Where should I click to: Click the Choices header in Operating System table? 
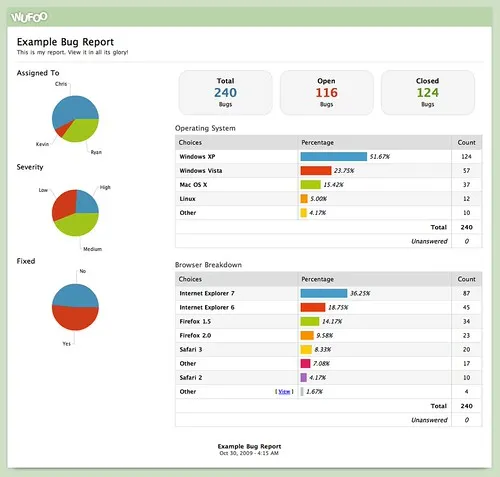click(190, 142)
